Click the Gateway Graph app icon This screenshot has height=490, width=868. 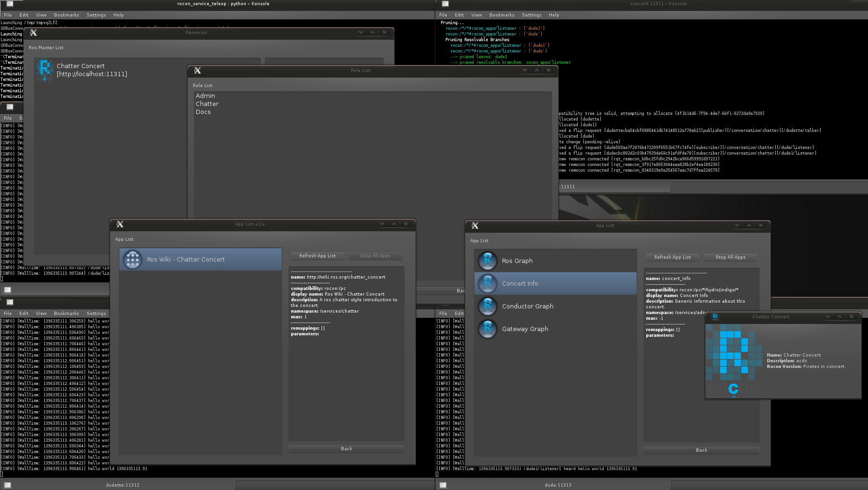(487, 329)
